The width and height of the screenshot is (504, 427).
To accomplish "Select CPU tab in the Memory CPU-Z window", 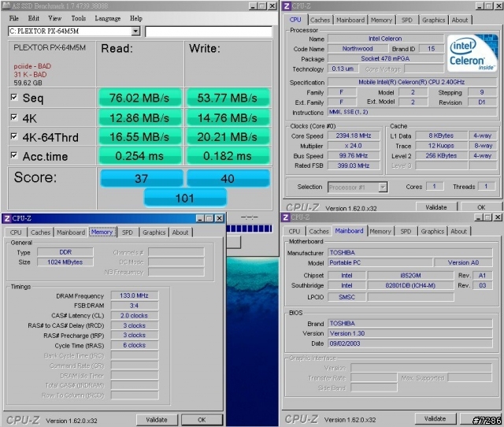I will click(16, 232).
